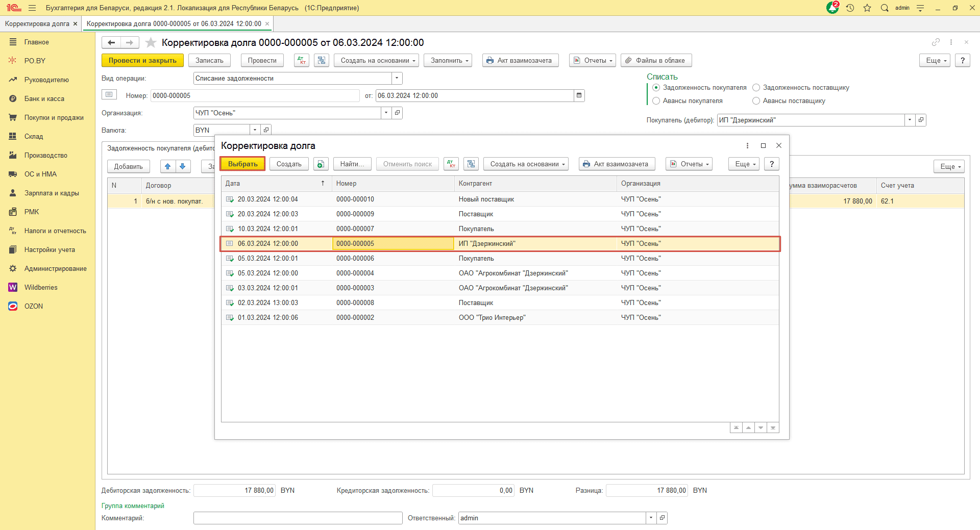Open global search magnifier icon
Viewport: 980px width, 530px height.
pos(885,8)
